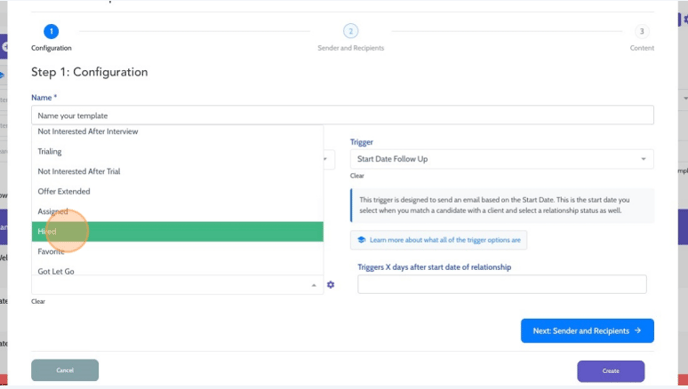
Task: Click the gear icon beside status dropdown
Action: (330, 285)
